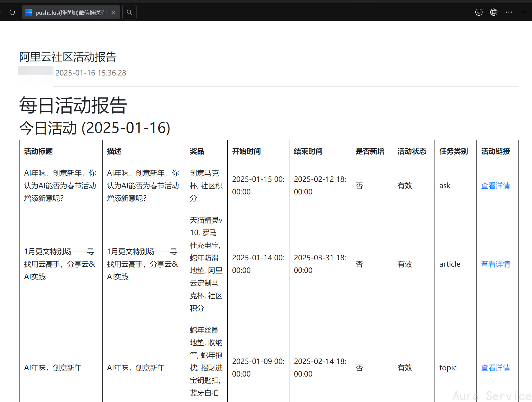Screen dimensions: 532x402
Task: Click 否 in the topic row
Action: click(359, 368)
